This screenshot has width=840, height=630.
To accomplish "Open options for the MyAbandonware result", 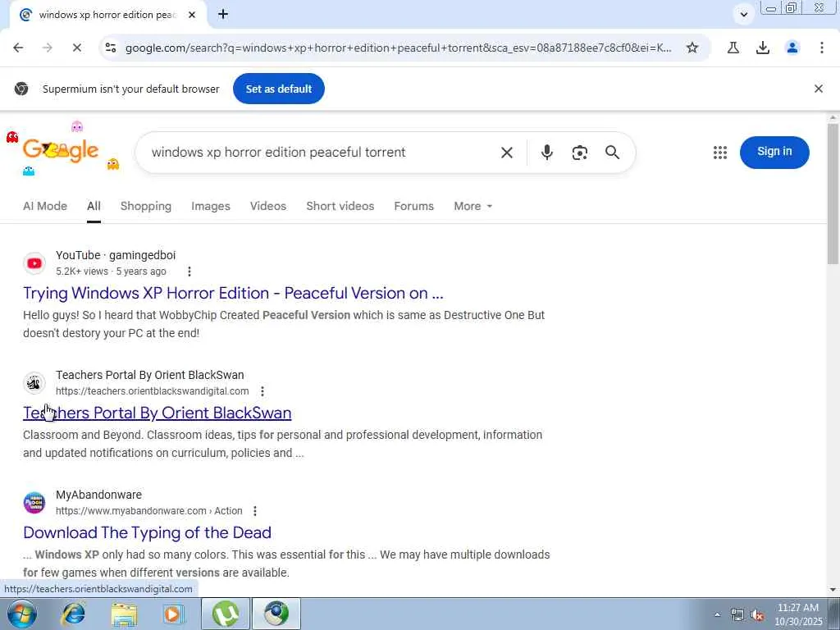I will pyautogui.click(x=255, y=511).
